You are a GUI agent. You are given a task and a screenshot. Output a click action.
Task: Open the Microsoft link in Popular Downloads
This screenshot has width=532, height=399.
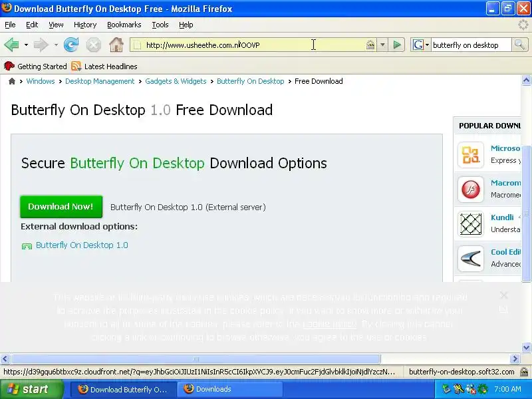[505, 148]
